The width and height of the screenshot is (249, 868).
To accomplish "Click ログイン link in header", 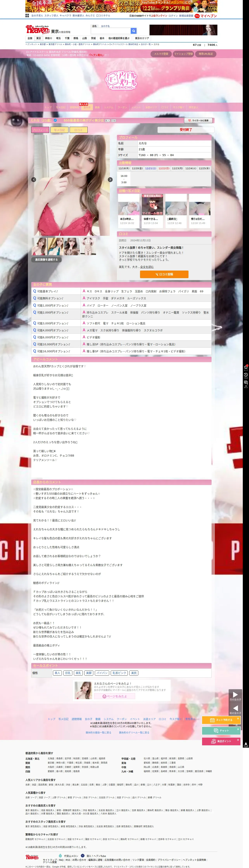I will pos(173,16).
